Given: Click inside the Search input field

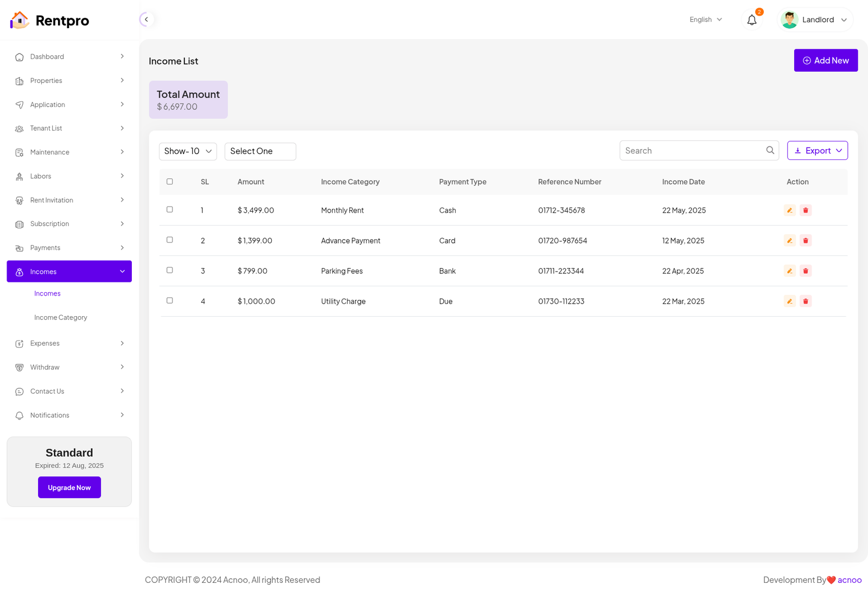Looking at the screenshot, I should pos(692,151).
